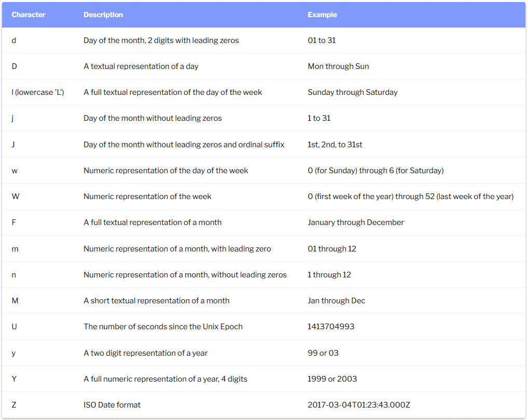Click the Unix timestamp 1413704993

coord(331,327)
